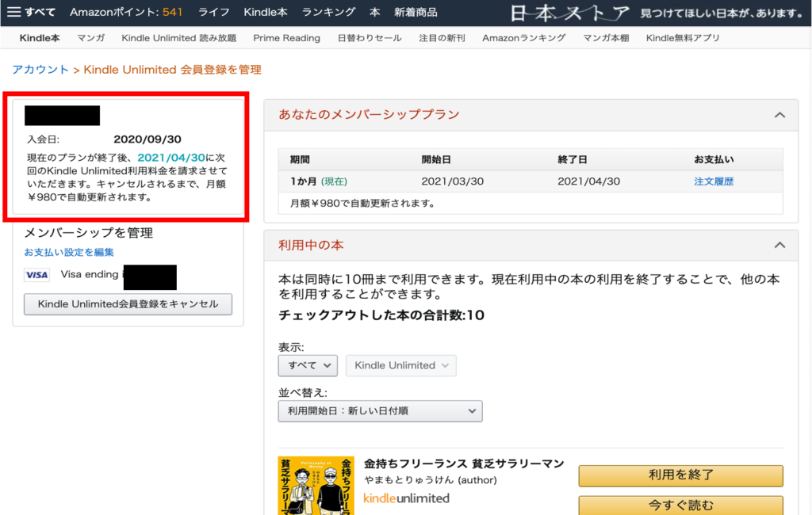Open the 注目の新刊 tab
The width and height of the screenshot is (812, 515).
point(442,38)
